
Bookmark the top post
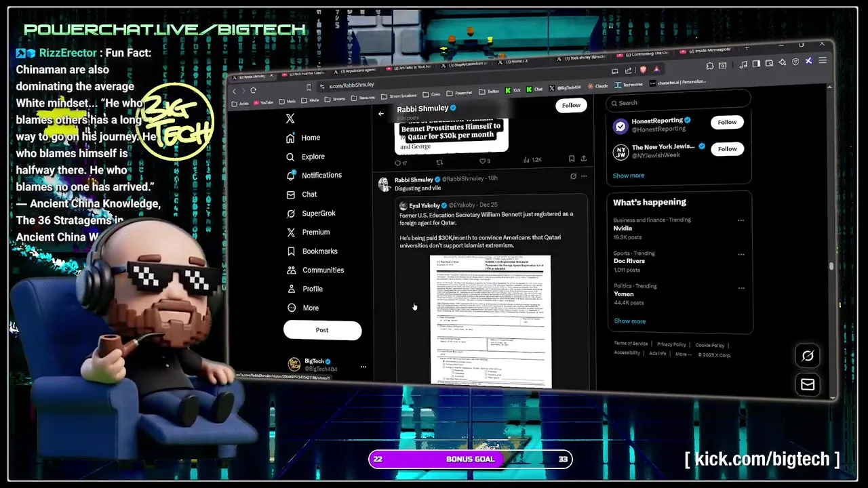(x=572, y=159)
